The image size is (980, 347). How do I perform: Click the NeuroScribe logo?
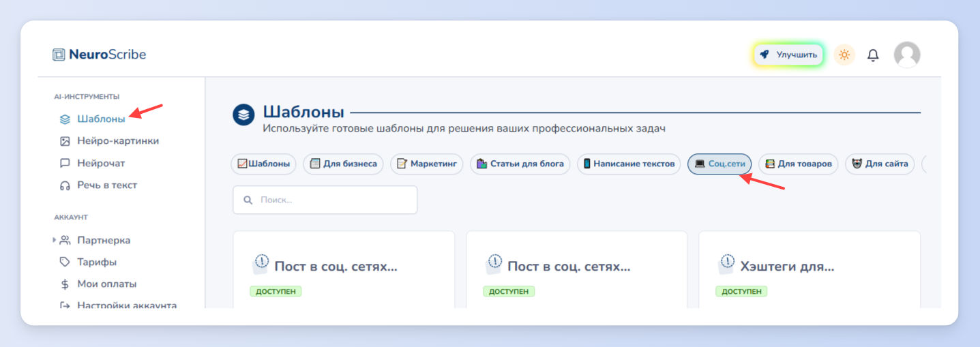click(x=100, y=55)
